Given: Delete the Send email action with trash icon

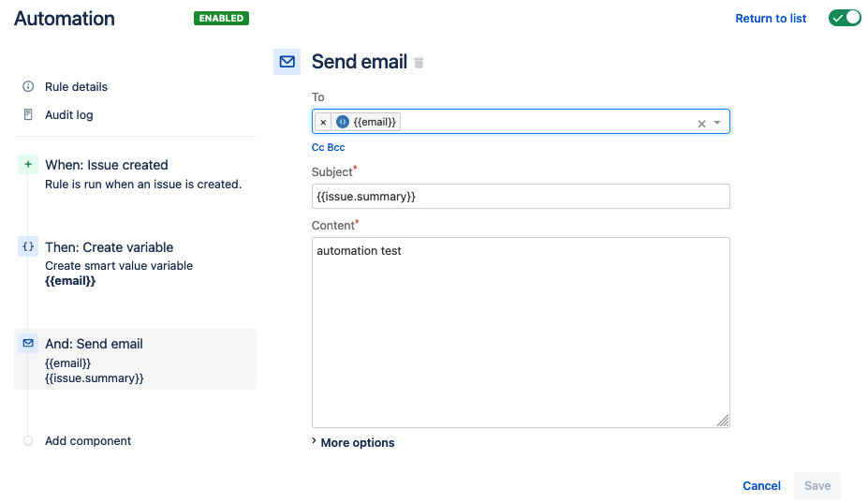Looking at the screenshot, I should click(x=419, y=63).
